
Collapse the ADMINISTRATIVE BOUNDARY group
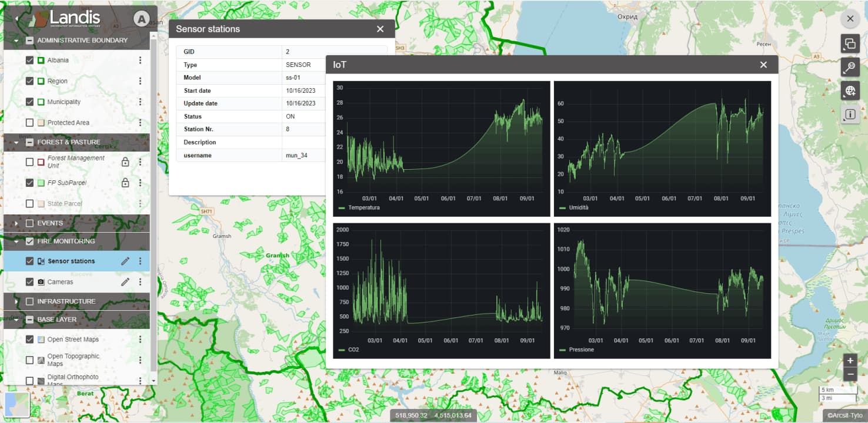(x=16, y=41)
